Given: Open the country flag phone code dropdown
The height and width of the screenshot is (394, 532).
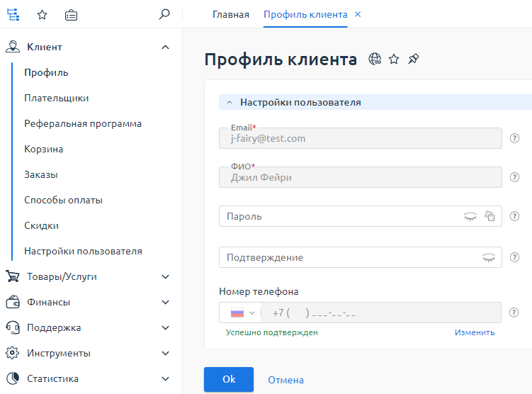Looking at the screenshot, I should [242, 313].
